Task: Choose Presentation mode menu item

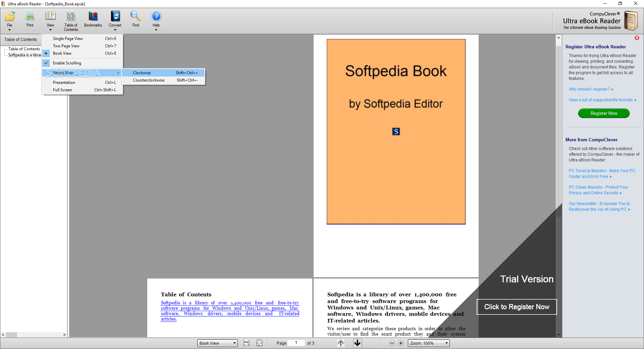Action: click(83, 83)
